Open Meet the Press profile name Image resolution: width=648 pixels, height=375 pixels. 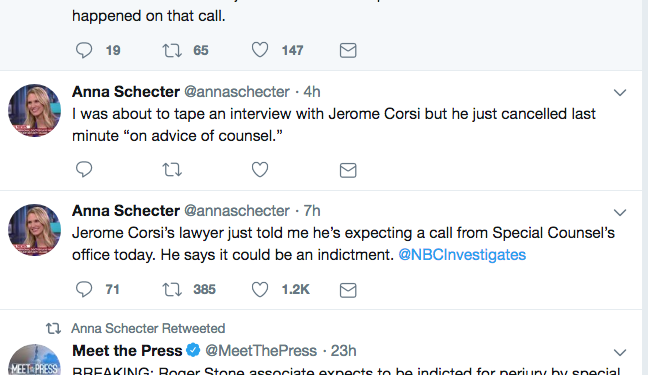coord(127,351)
